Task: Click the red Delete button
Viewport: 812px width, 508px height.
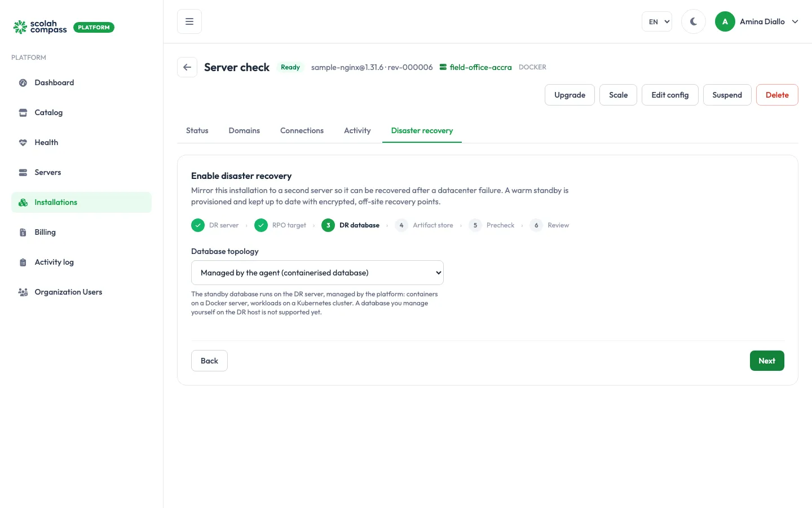Action: (x=777, y=95)
